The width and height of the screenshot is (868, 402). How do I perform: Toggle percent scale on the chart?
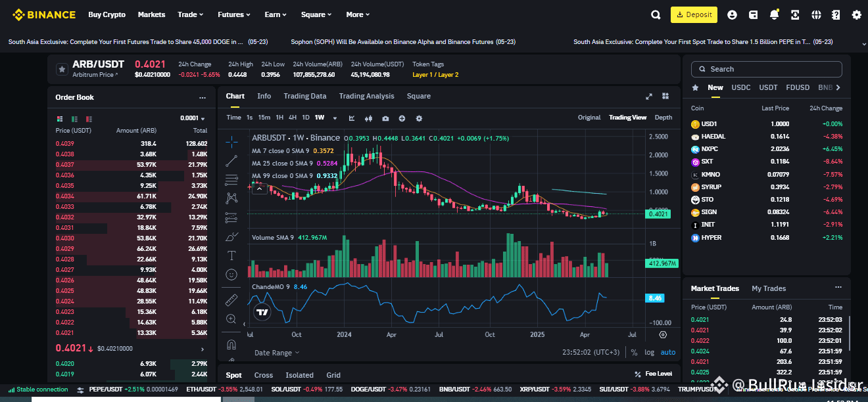coord(634,353)
